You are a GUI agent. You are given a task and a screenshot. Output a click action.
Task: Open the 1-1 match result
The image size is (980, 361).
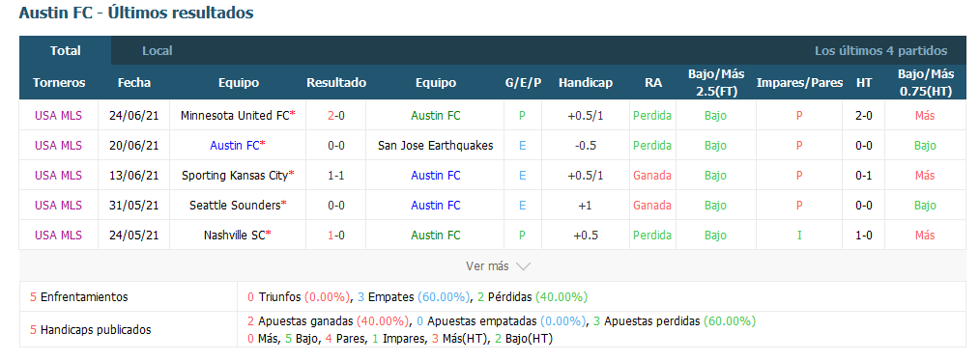[336, 176]
